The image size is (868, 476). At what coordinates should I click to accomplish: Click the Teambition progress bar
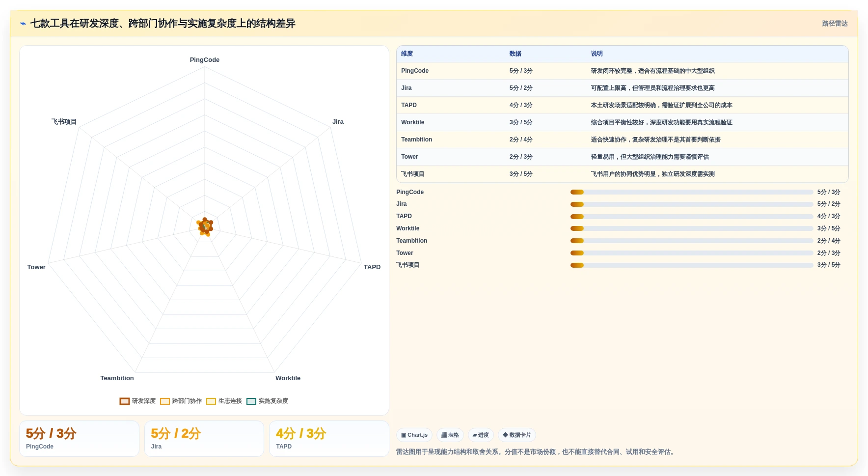pos(692,241)
